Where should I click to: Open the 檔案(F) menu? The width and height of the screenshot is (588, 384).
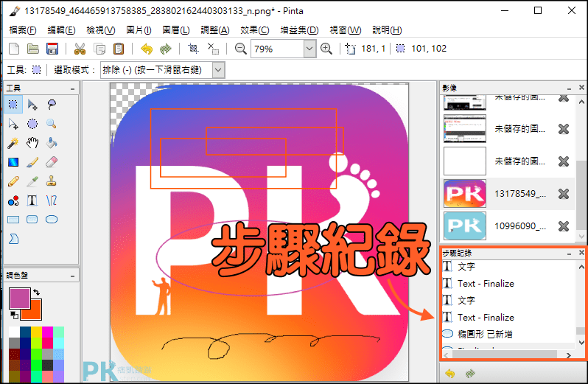[23, 30]
